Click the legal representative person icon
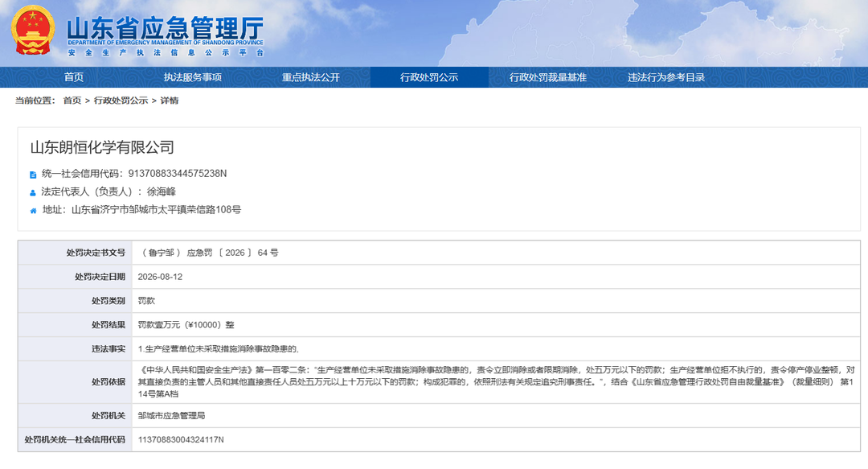 click(x=33, y=193)
